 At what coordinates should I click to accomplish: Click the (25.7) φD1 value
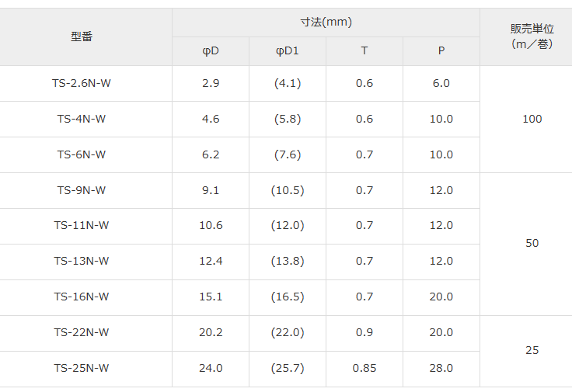point(288,368)
